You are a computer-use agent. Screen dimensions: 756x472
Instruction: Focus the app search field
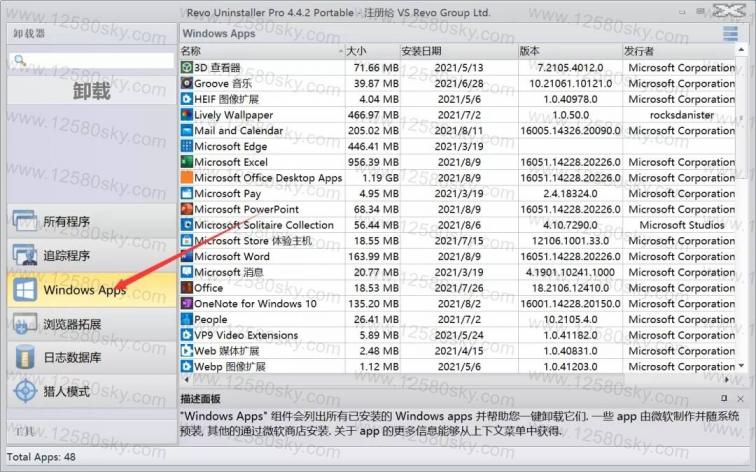92,60
